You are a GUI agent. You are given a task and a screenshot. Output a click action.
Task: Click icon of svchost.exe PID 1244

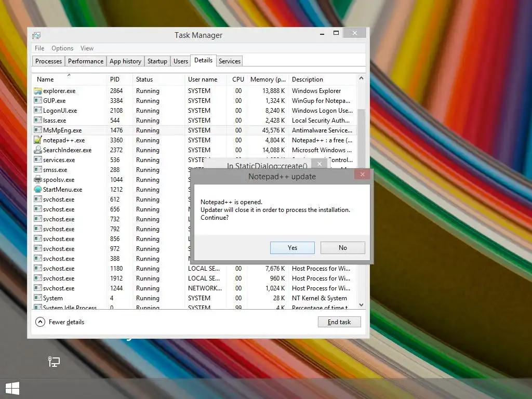click(37, 288)
